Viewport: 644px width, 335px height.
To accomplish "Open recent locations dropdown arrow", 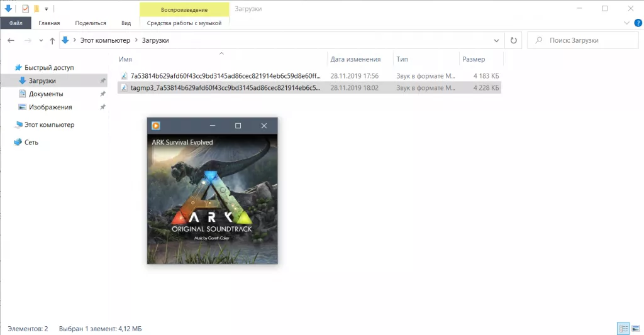I will tap(41, 40).
